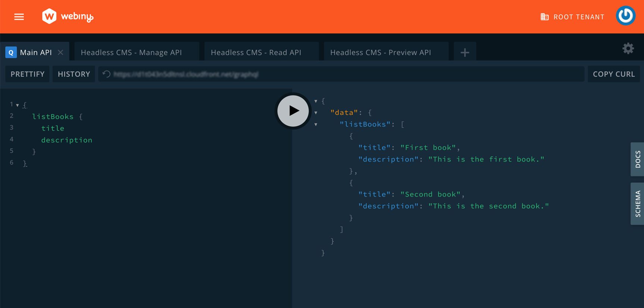Open the hamburger navigation menu
644x308 pixels.
(x=19, y=17)
